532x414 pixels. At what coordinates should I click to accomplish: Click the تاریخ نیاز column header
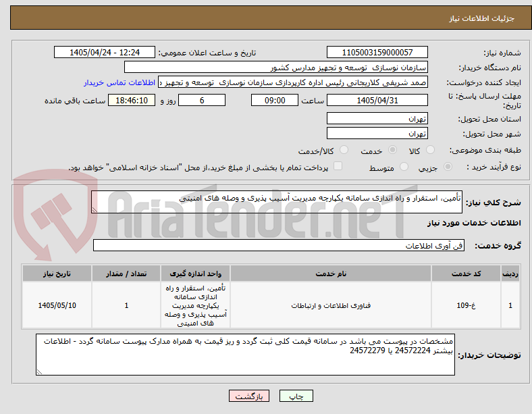point(57,274)
